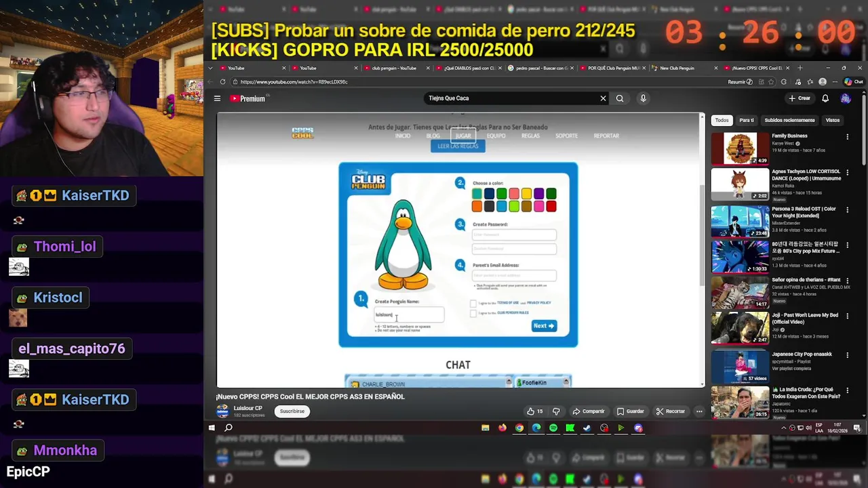Switch to the 'pedro pascal - Buscar con' tab
The image size is (868, 488).
540,68
